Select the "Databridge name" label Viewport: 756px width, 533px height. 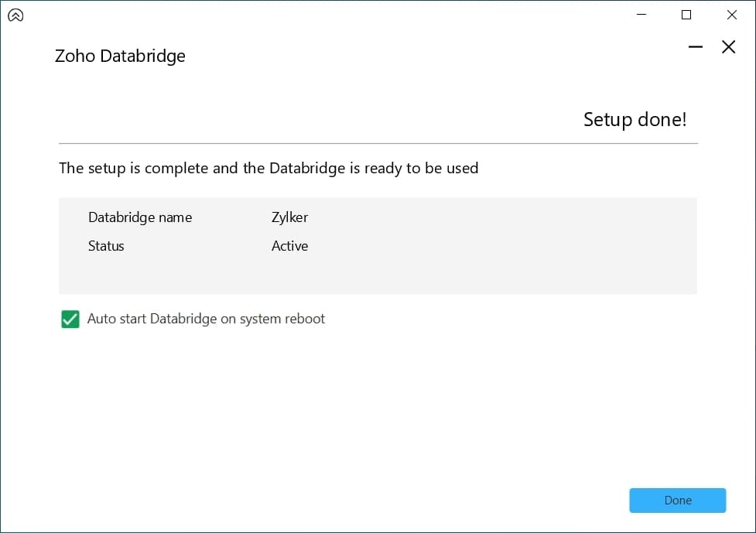tap(140, 217)
